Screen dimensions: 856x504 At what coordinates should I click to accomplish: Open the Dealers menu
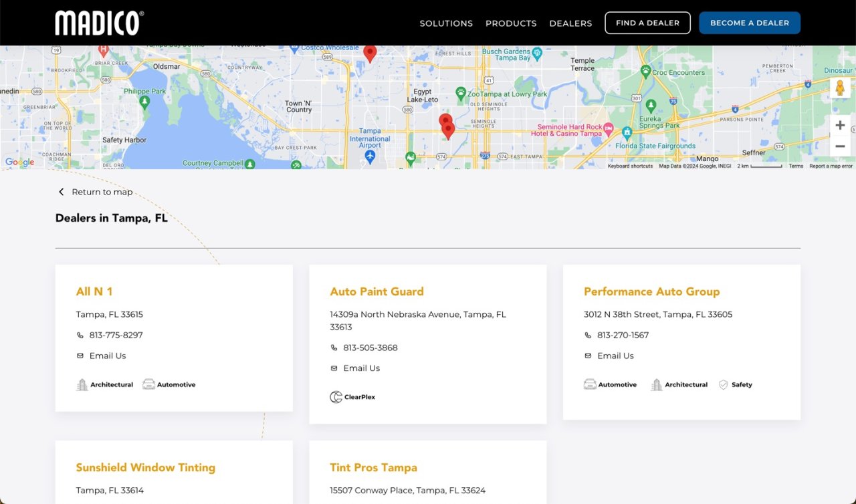(570, 23)
